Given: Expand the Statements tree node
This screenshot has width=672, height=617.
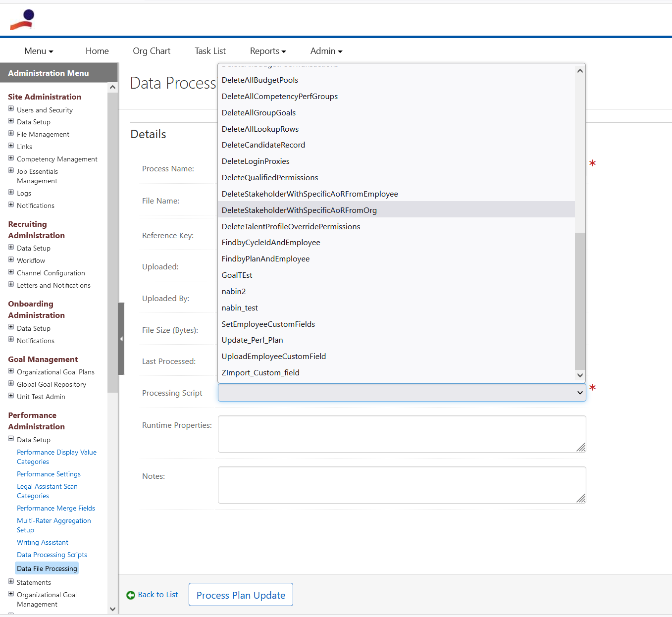Looking at the screenshot, I should tap(11, 581).
